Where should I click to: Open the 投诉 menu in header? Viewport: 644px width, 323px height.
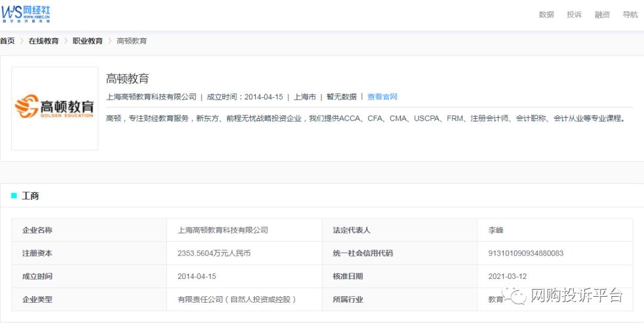click(x=574, y=15)
